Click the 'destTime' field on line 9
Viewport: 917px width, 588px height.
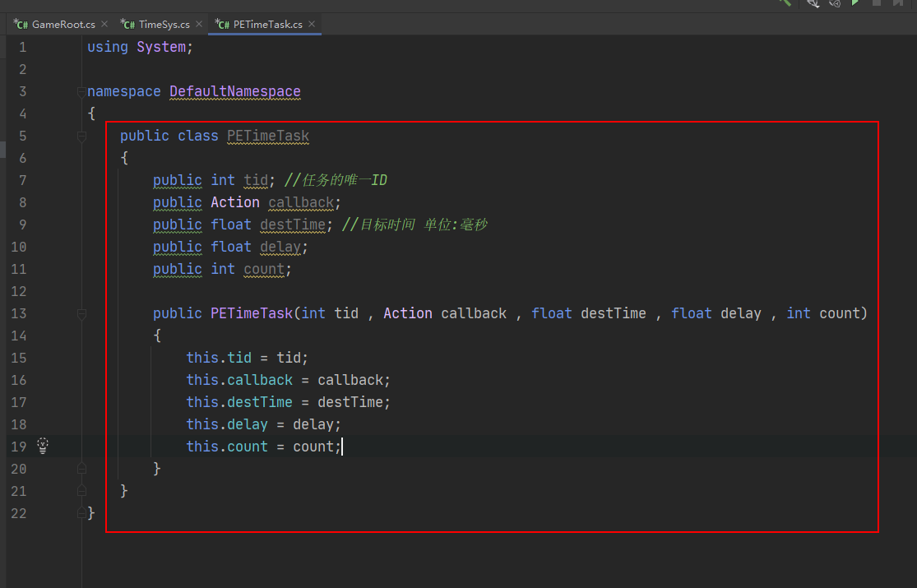[293, 225]
